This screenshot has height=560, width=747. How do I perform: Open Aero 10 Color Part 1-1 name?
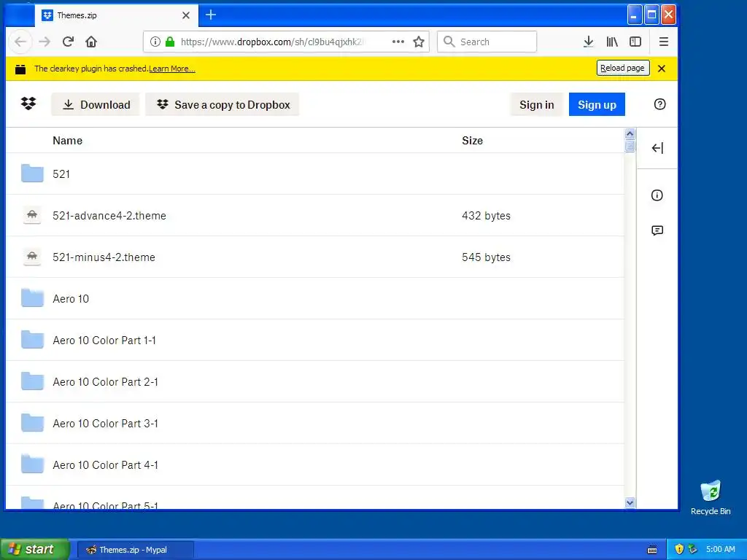(x=104, y=341)
